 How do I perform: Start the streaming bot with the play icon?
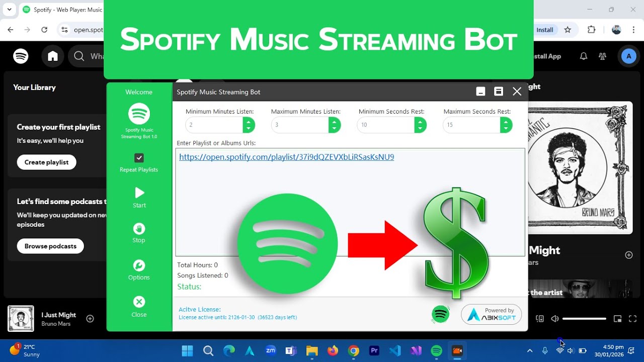click(139, 193)
